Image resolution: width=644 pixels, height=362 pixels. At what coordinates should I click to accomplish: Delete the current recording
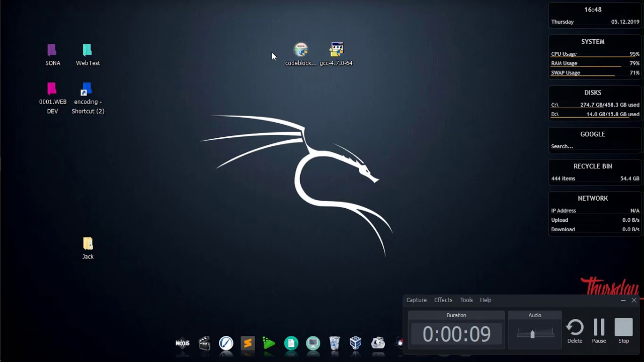tap(575, 331)
